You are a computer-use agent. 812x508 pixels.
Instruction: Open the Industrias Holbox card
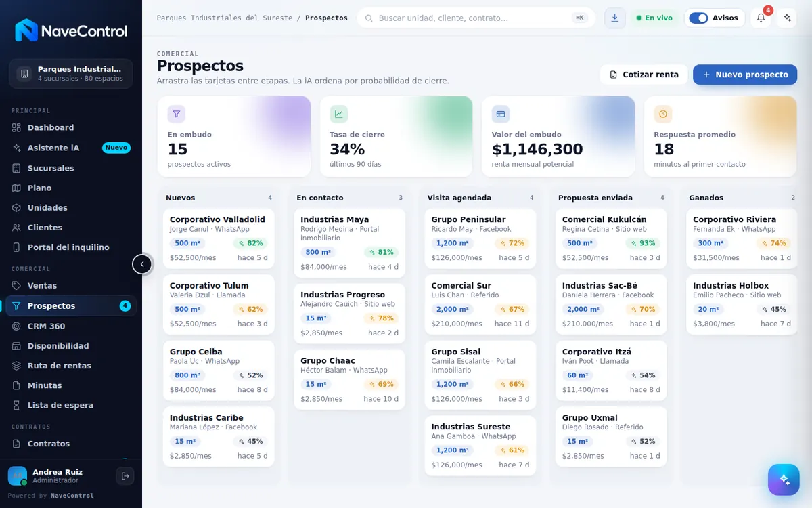point(742,305)
